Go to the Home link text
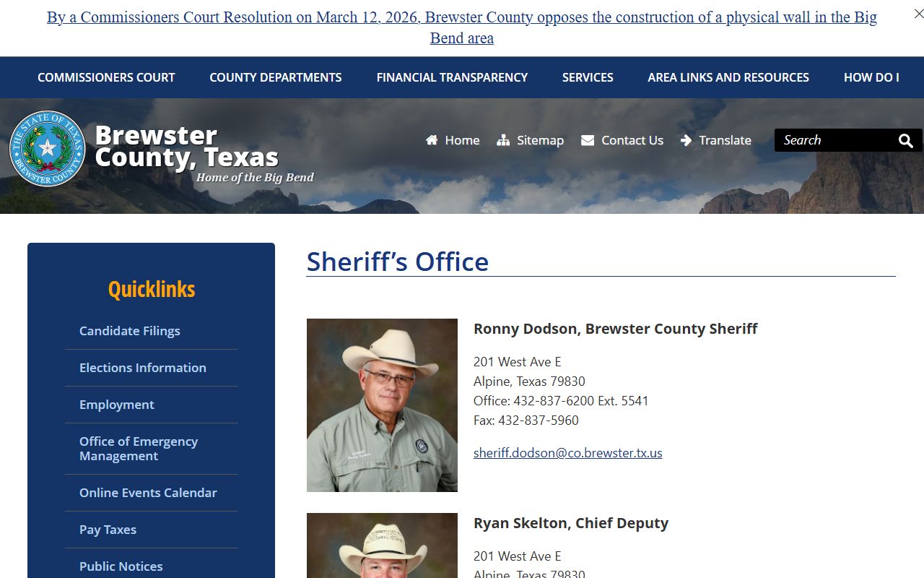 pyautogui.click(x=462, y=140)
